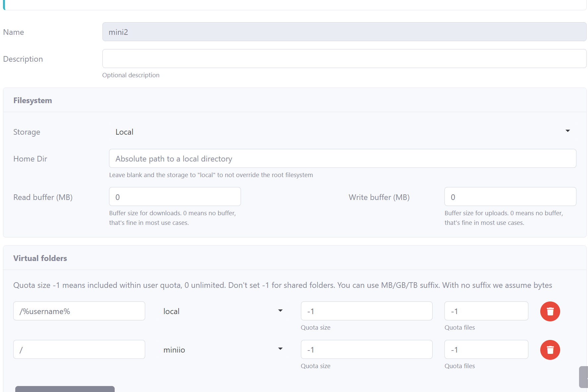Click the scroll-to-top tab at right edge
588x392 pixels.
(584, 377)
